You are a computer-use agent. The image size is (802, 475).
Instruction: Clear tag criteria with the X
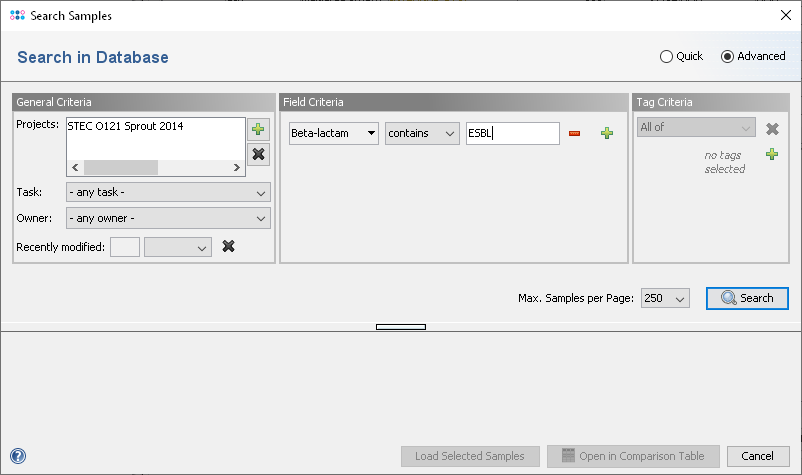pyautogui.click(x=772, y=128)
